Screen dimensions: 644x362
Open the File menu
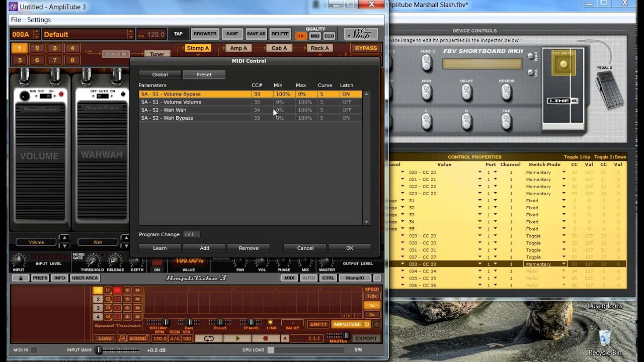tap(16, 20)
